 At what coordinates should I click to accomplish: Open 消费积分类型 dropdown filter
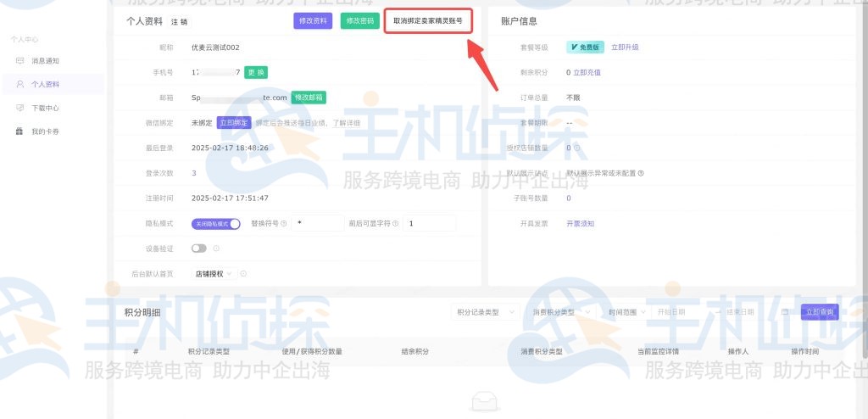[x=561, y=312]
